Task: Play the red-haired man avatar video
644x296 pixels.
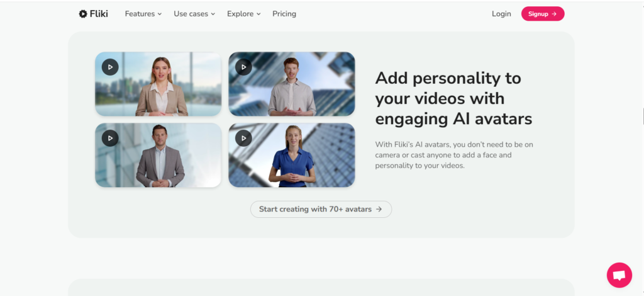Action: [x=243, y=67]
